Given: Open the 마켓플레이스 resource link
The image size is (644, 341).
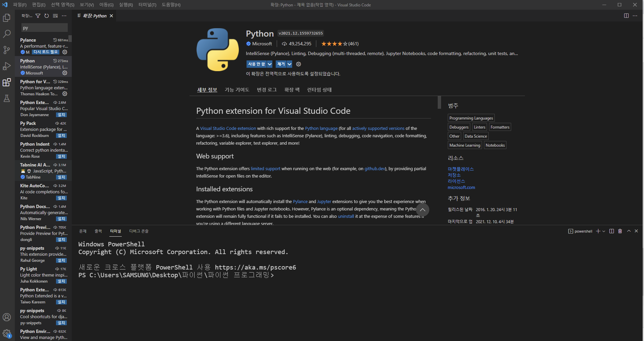Looking at the screenshot, I should click(x=461, y=169).
